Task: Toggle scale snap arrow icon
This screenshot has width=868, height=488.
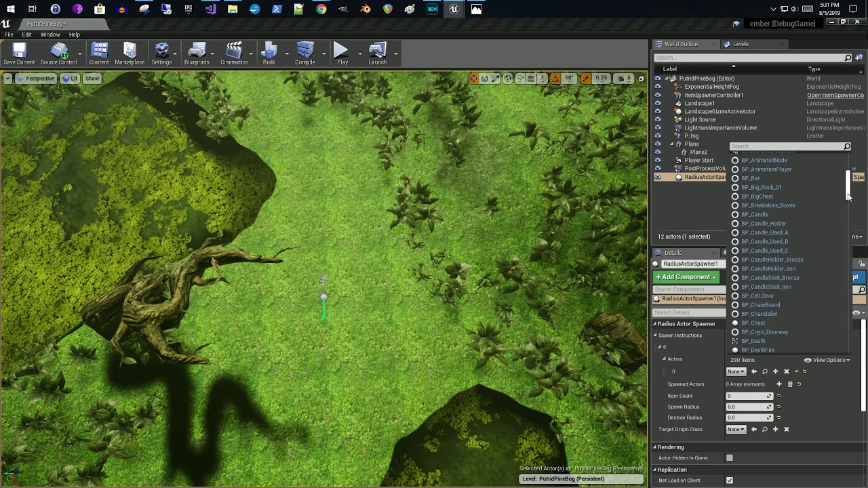Action: click(x=585, y=79)
